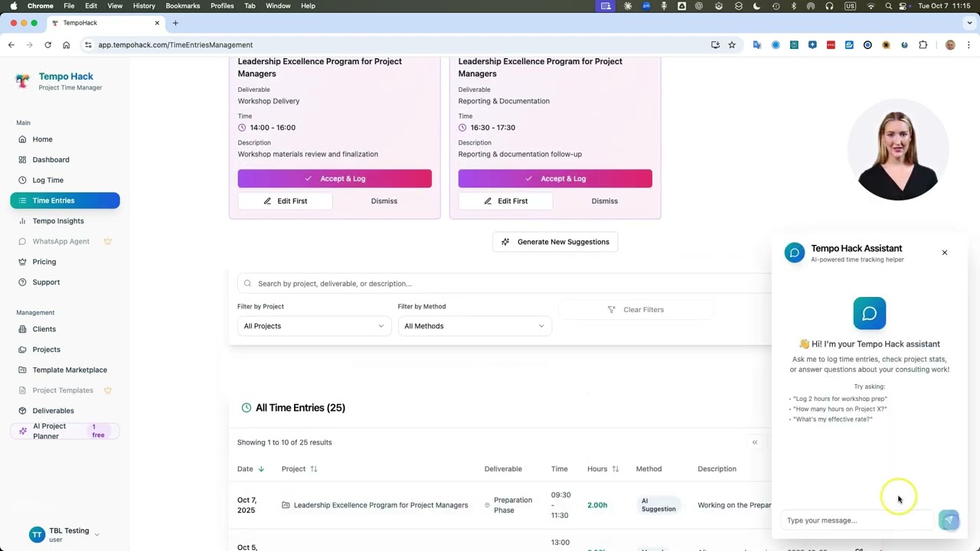View site information icon in address bar

[x=89, y=45]
